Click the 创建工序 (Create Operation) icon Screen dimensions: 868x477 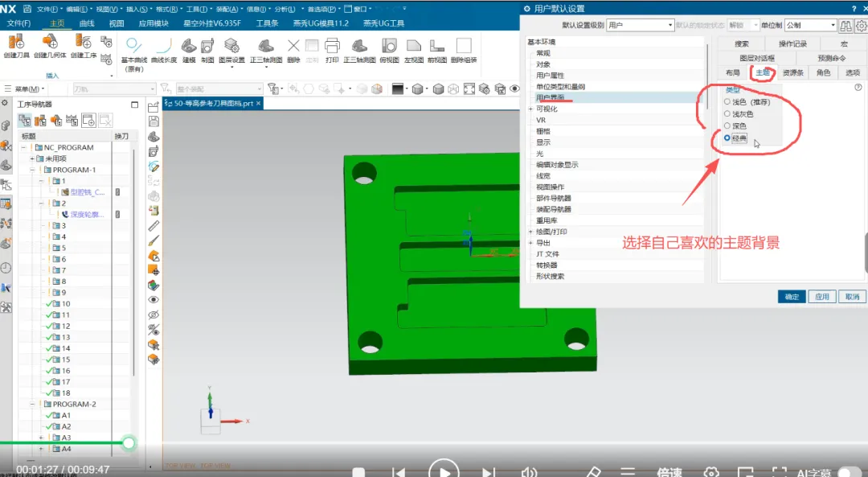pyautogui.click(x=84, y=42)
